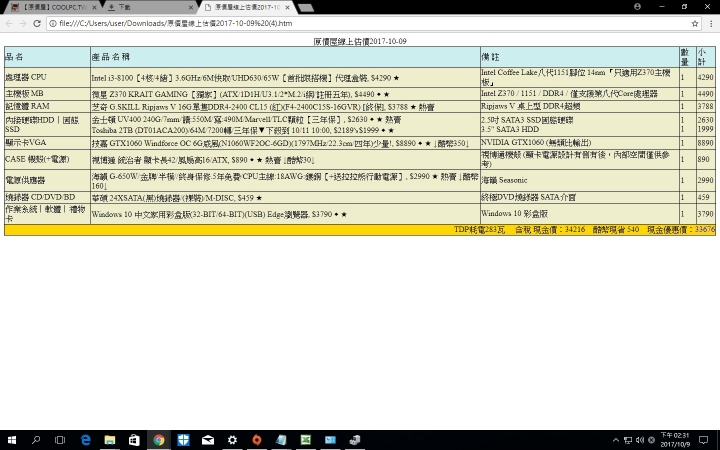Click the Chrome taskbar icon
The height and width of the screenshot is (450, 720).
pos(159,440)
